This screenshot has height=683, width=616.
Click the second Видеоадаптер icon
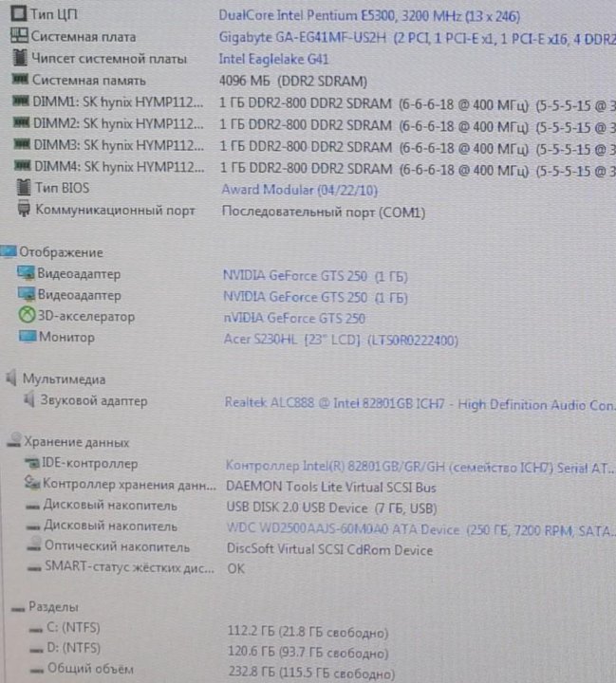(x=27, y=294)
